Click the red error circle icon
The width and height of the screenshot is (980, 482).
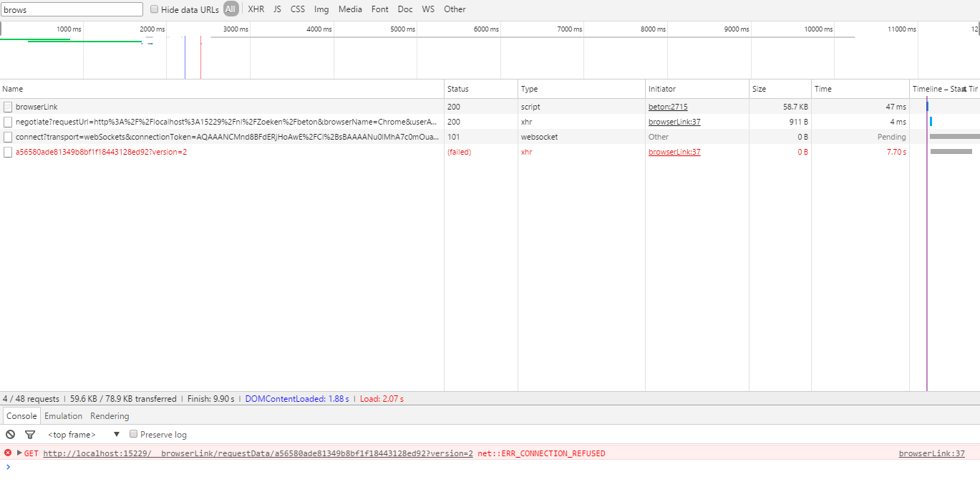6,453
